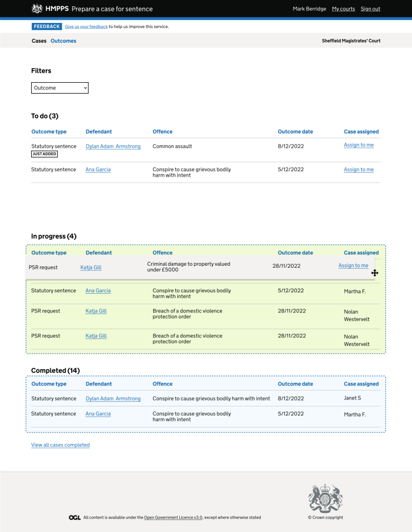Click View all cases completed link
The width and height of the screenshot is (412, 532).
[x=60, y=445]
